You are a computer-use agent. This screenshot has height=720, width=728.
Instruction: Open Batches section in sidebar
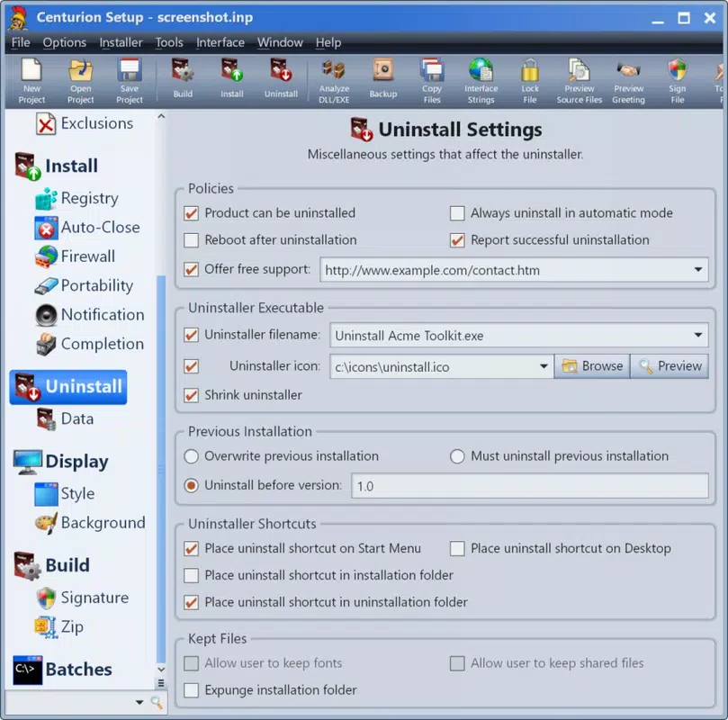(x=63, y=670)
